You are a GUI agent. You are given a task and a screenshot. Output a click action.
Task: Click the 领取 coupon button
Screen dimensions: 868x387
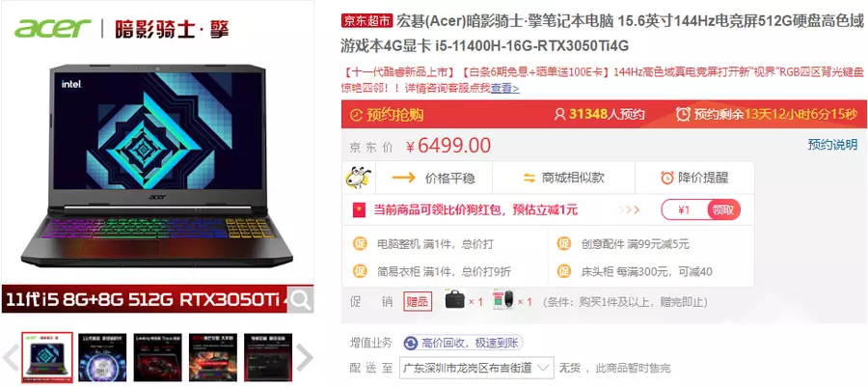(x=723, y=210)
